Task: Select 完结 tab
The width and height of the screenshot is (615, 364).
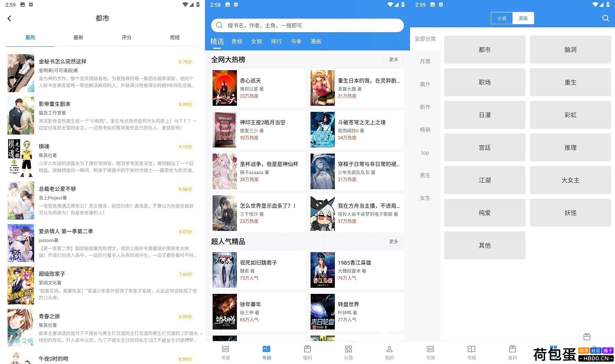Action: coord(175,38)
